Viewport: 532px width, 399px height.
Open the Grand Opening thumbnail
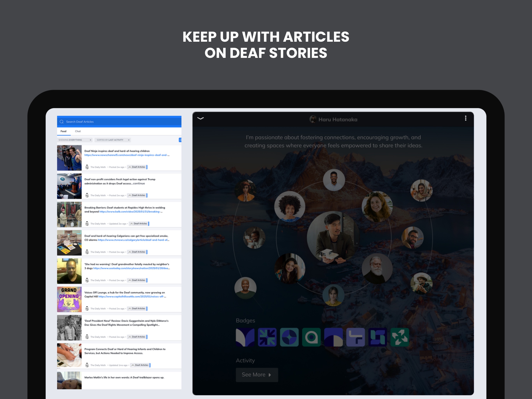point(69,299)
